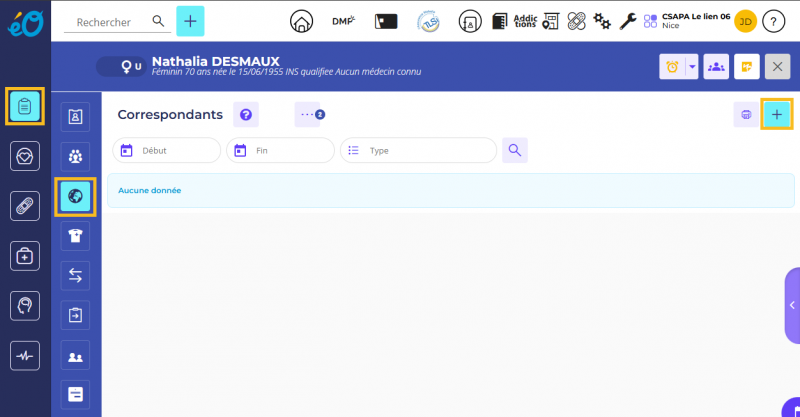Open the wrench tools icon
The image size is (800, 417).
(x=628, y=21)
